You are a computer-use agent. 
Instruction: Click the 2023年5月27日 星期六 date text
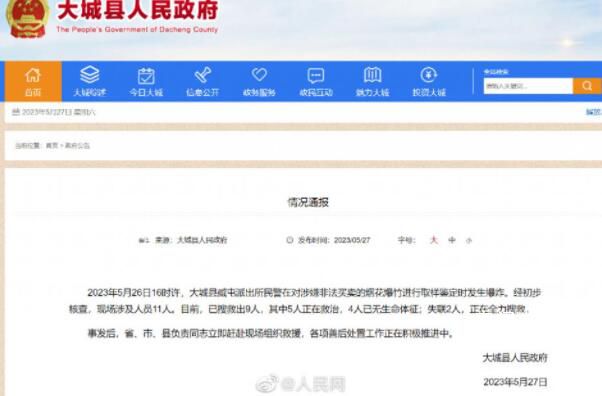coord(58,112)
